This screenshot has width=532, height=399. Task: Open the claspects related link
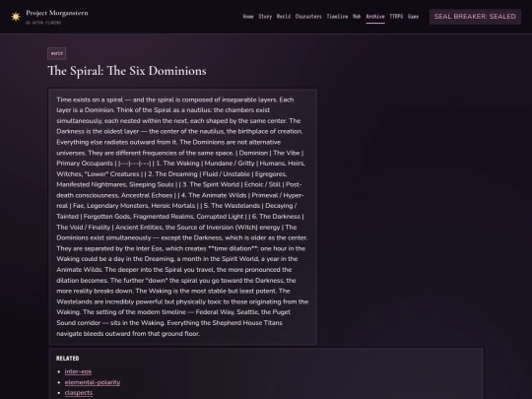pos(79,393)
